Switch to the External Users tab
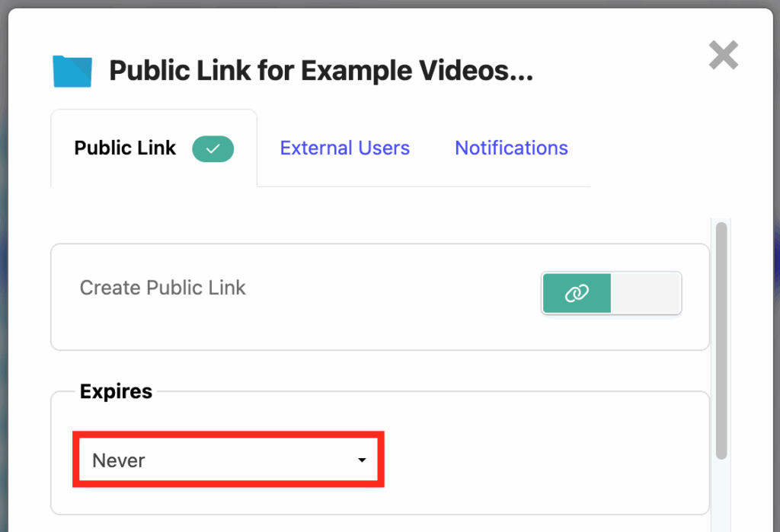This screenshot has height=532, width=780. click(344, 148)
